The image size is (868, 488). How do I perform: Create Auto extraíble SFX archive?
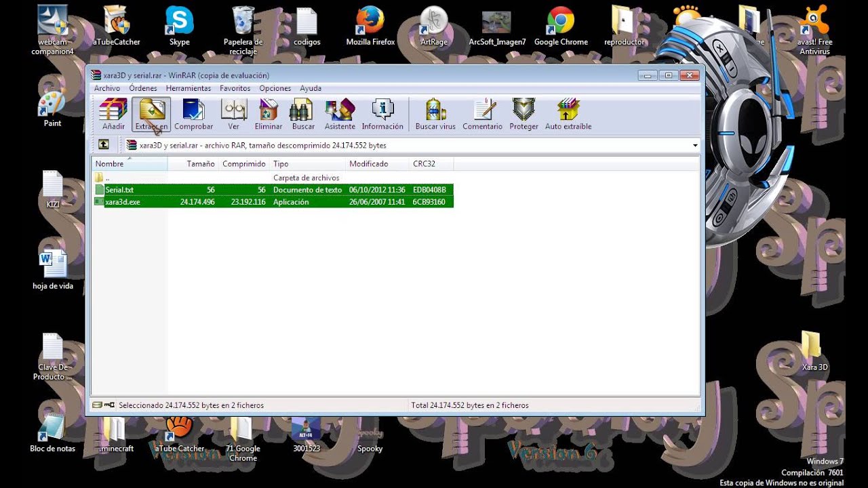pyautogui.click(x=568, y=115)
